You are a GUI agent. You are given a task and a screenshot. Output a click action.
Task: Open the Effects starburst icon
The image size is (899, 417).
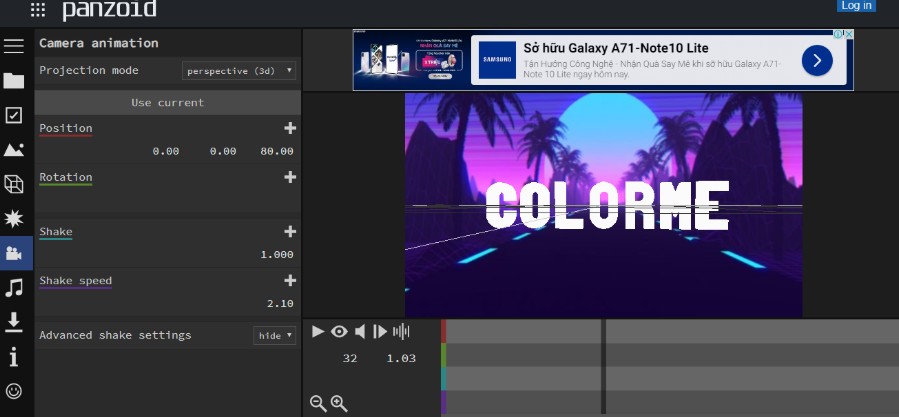[14, 219]
